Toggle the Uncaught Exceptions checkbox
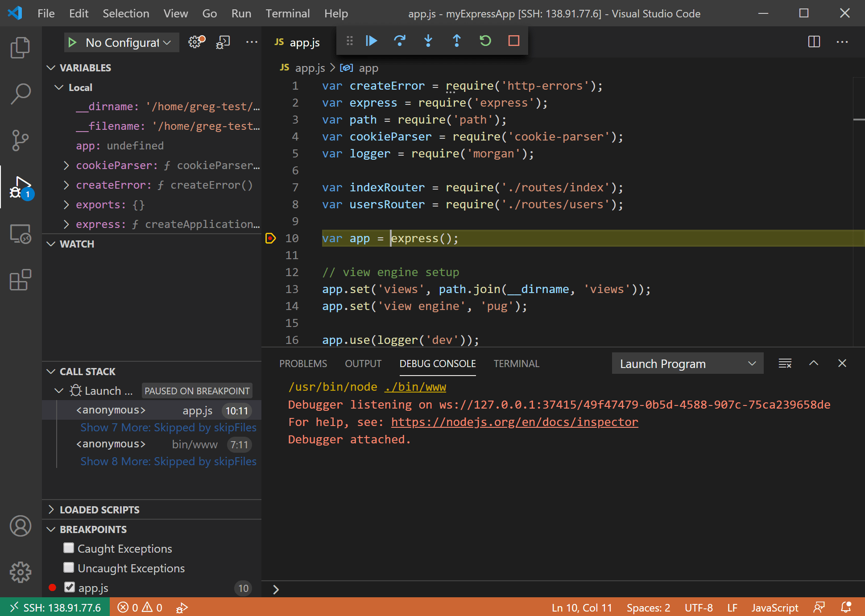The height and width of the screenshot is (616, 865). [x=68, y=568]
